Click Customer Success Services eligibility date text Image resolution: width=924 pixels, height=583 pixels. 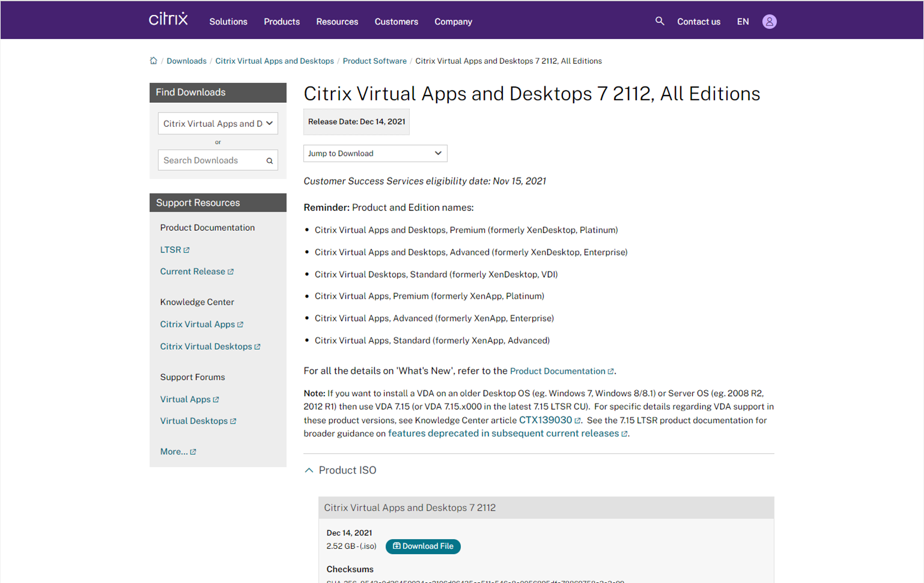point(425,181)
